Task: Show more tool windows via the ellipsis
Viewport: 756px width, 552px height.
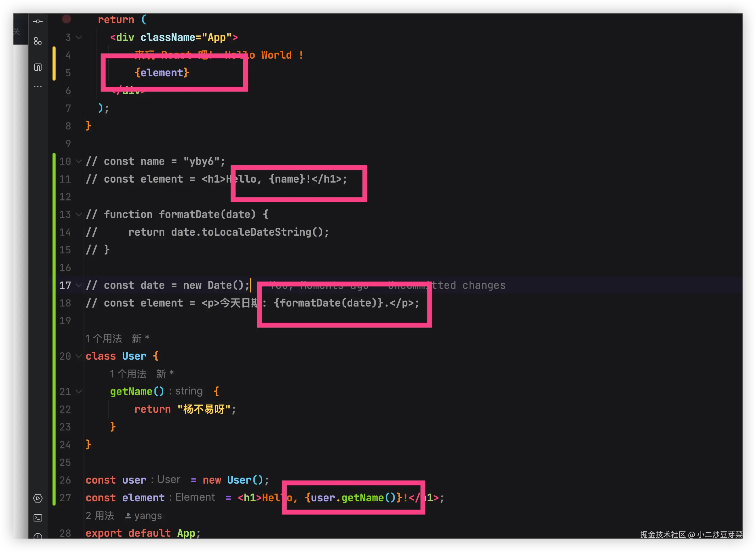Action: click(x=38, y=87)
